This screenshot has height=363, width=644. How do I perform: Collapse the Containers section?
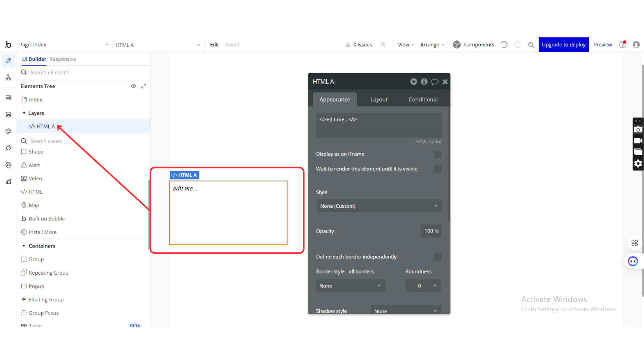point(24,246)
